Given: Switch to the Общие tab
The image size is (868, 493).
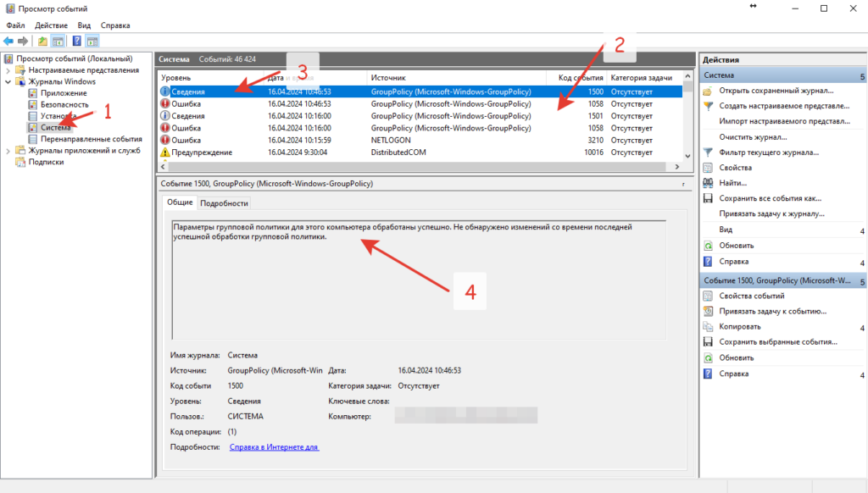Looking at the screenshot, I should [x=180, y=202].
